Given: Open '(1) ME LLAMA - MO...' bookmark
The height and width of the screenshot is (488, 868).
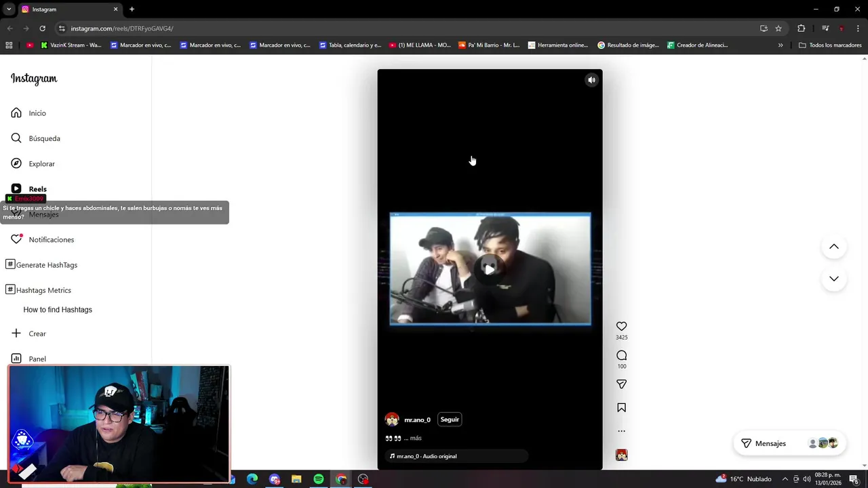Looking at the screenshot, I should [x=420, y=45].
